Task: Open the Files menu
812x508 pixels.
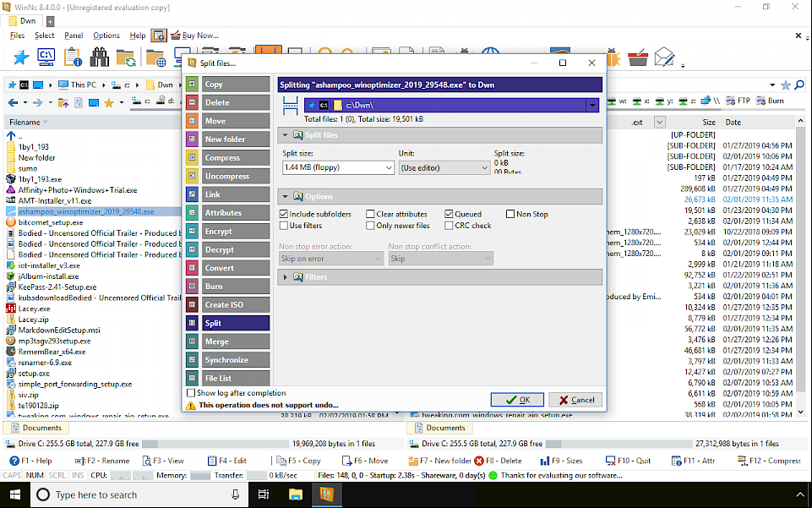Action: pos(17,36)
